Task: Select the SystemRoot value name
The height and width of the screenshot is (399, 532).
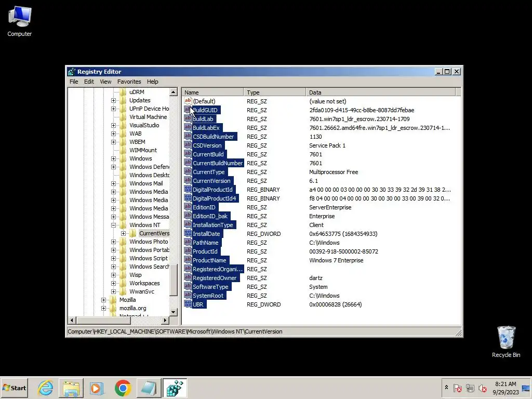Action: click(x=208, y=296)
